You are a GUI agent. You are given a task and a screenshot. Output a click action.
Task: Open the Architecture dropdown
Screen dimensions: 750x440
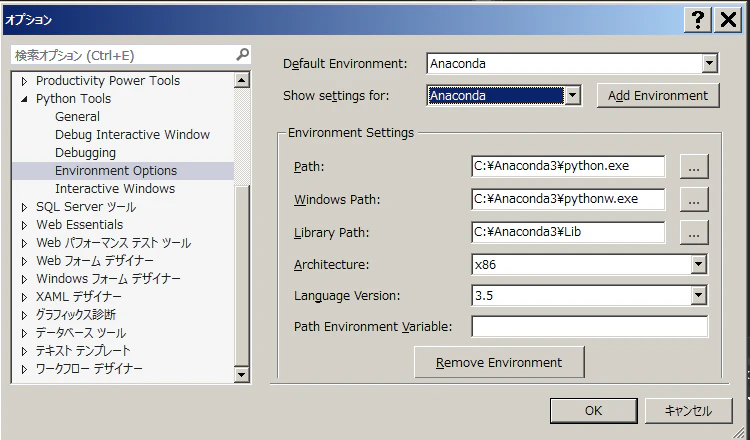coord(698,264)
